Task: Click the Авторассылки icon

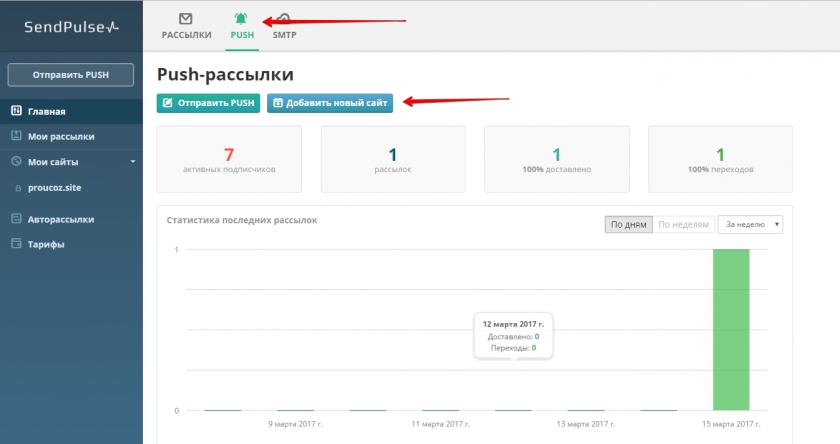Action: (x=17, y=218)
